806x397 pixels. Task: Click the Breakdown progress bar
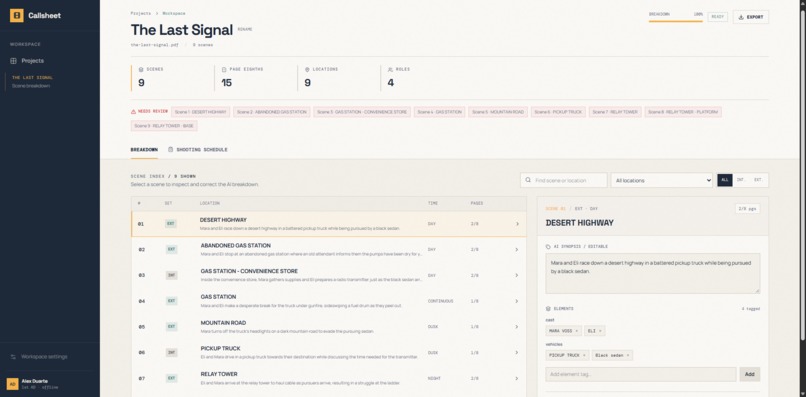(x=675, y=21)
